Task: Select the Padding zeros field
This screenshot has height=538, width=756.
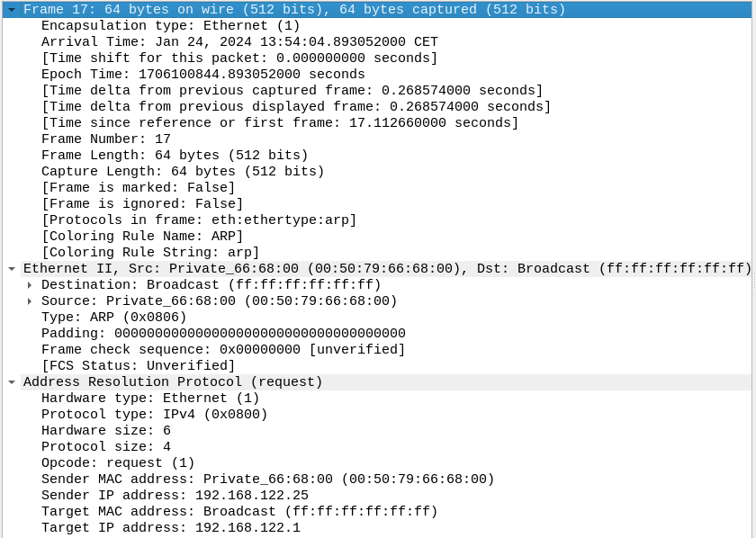Action: click(x=223, y=333)
